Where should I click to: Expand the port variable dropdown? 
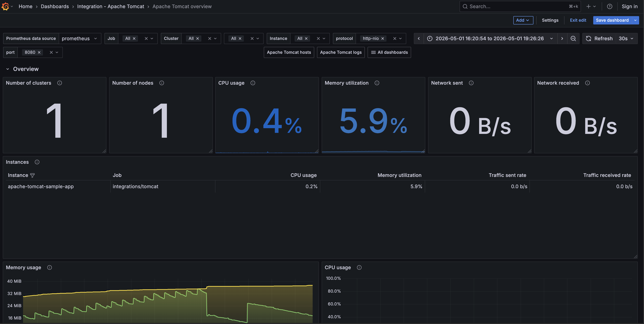[57, 52]
